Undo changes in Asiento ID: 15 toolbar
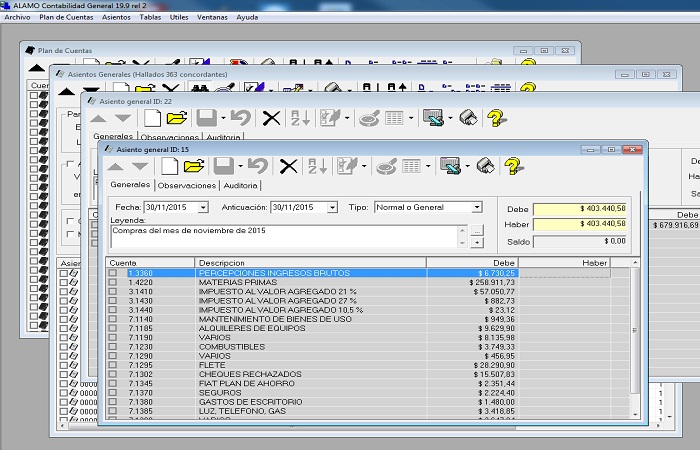Image resolution: width=700 pixels, height=450 pixels. 258,167
